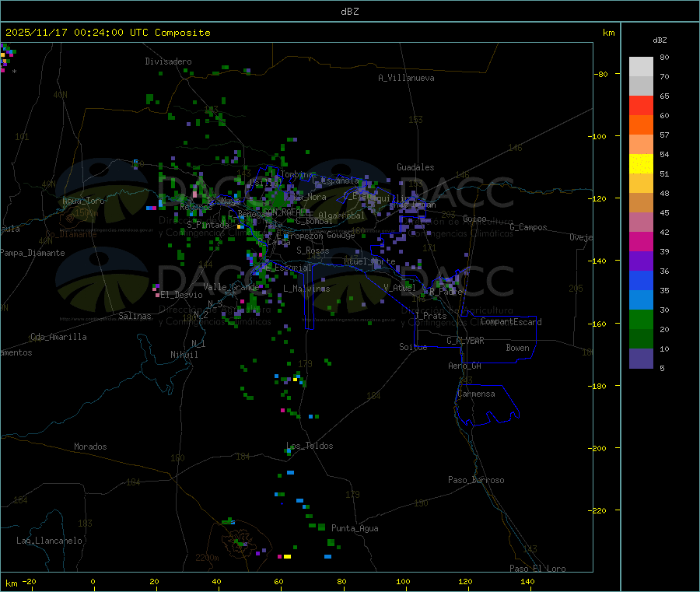
Task: Click the Pampa_Diamante map label
Action: point(33,253)
